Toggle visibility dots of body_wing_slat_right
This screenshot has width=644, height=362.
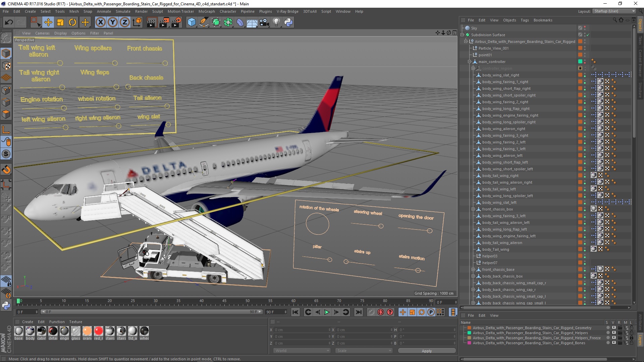click(x=585, y=75)
